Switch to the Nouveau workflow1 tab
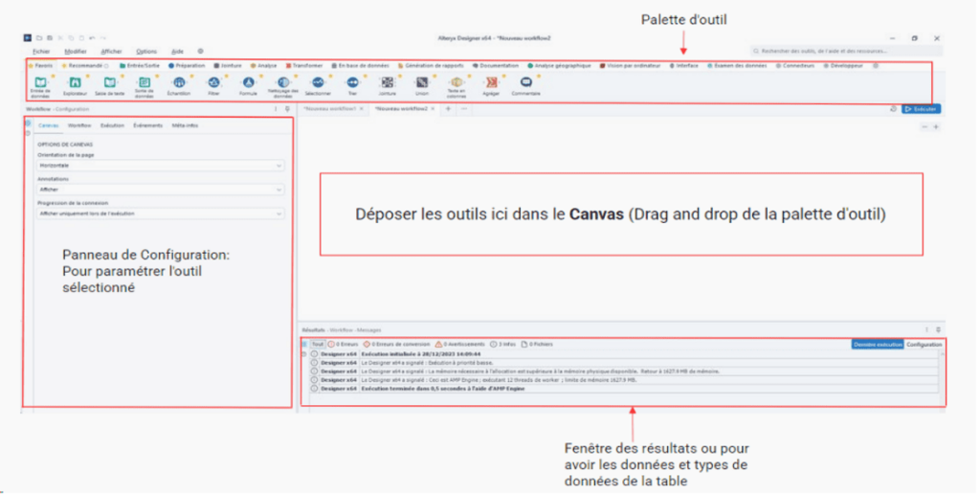The image size is (980, 495). (329, 109)
